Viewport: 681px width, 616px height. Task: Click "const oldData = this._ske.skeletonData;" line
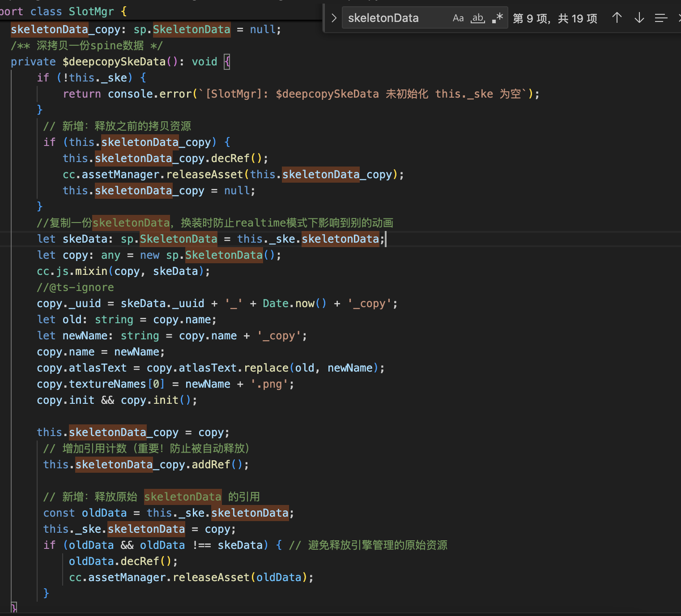click(169, 513)
